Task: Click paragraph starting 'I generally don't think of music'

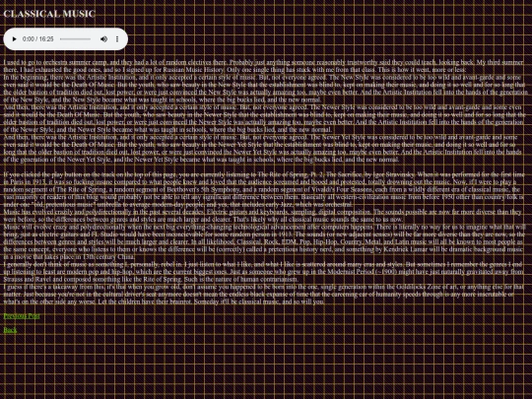Action: point(263,272)
